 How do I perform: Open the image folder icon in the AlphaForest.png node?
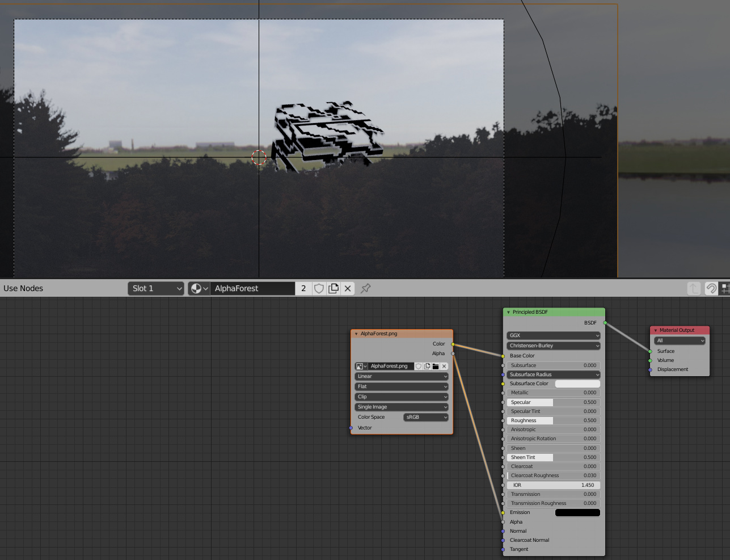(x=436, y=366)
